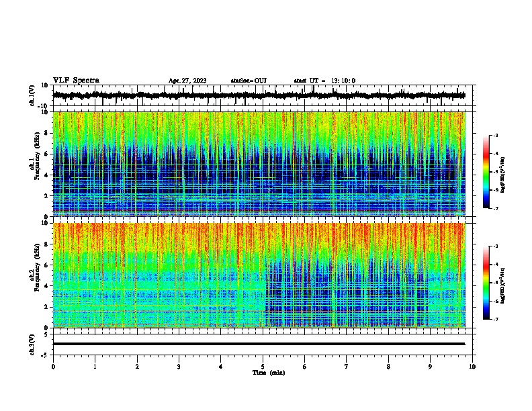532x411 pixels.
Task: Click the time axis tick label "9"
Action: (x=430, y=367)
